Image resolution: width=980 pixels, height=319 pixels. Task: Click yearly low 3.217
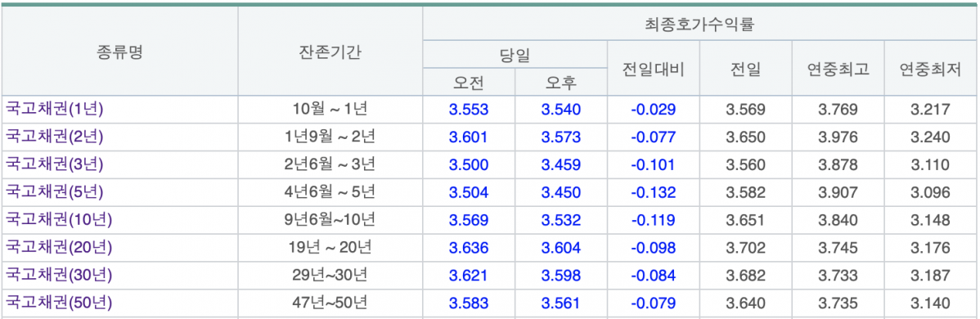tap(930, 110)
